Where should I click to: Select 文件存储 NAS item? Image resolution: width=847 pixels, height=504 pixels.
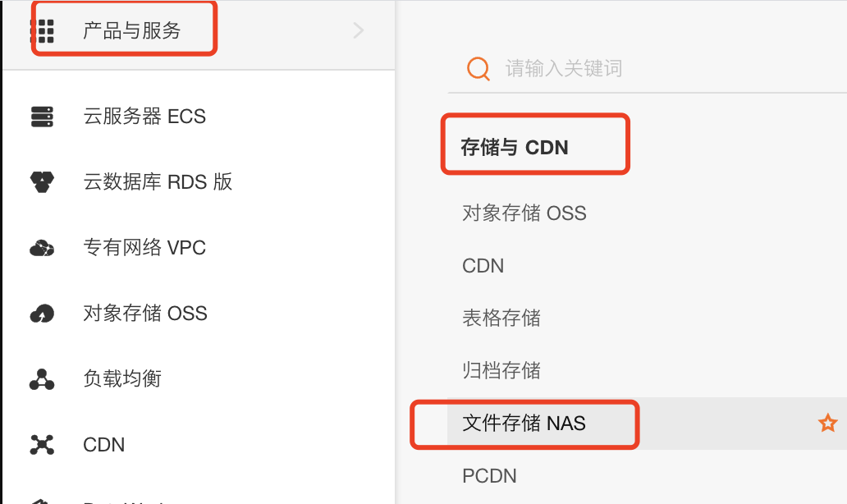click(x=524, y=424)
